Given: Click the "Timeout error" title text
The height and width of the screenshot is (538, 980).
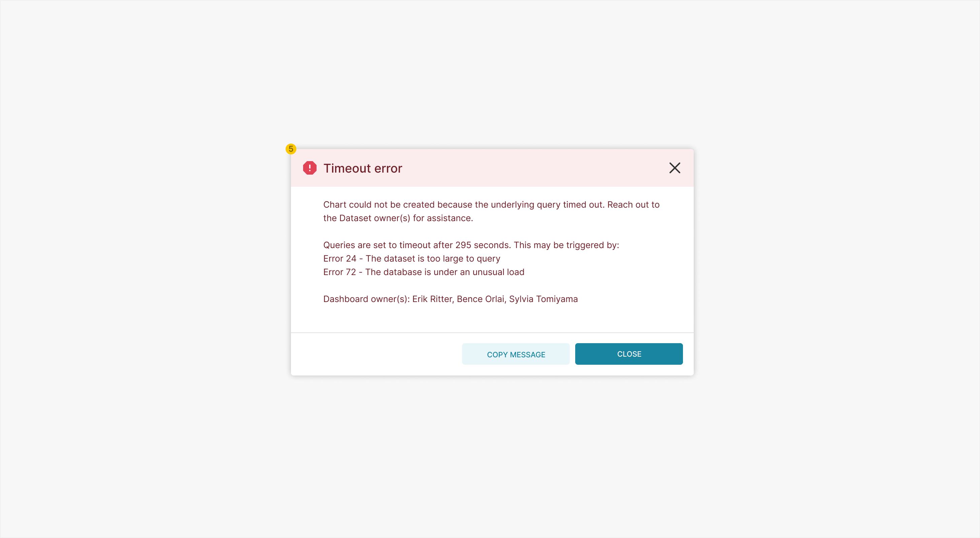Looking at the screenshot, I should tap(363, 168).
